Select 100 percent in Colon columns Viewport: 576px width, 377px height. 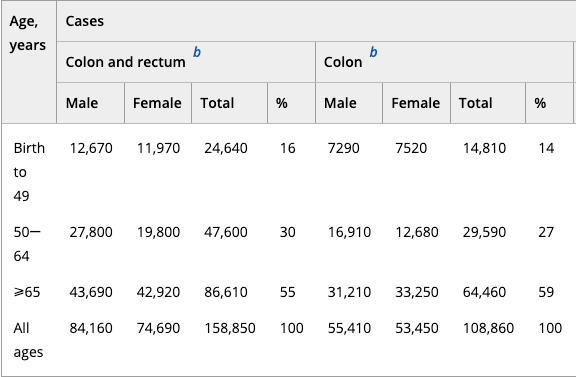pos(550,328)
